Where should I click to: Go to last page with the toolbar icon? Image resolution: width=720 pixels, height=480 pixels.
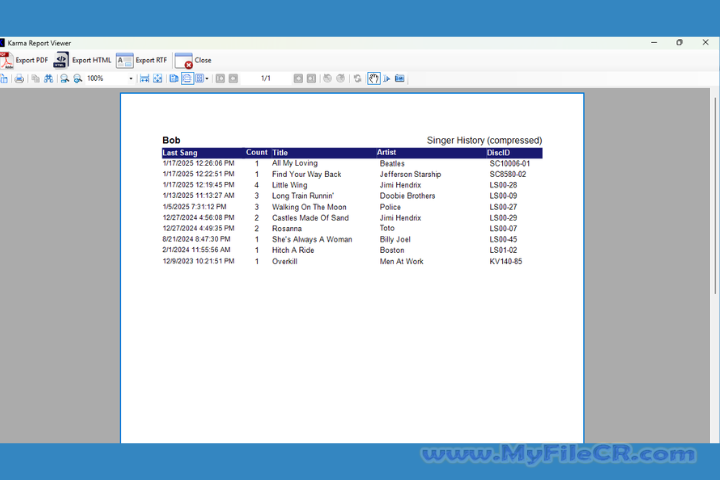pyautogui.click(x=311, y=79)
